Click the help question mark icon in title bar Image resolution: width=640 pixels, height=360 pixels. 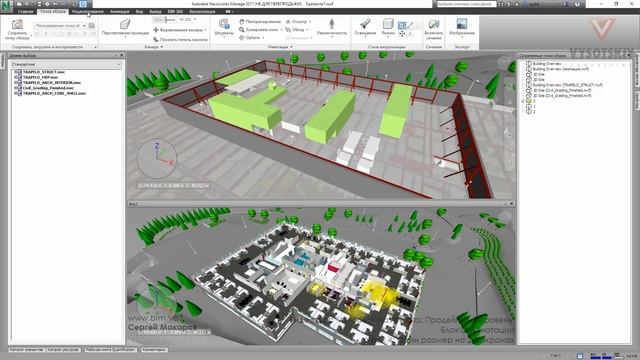(577, 4)
